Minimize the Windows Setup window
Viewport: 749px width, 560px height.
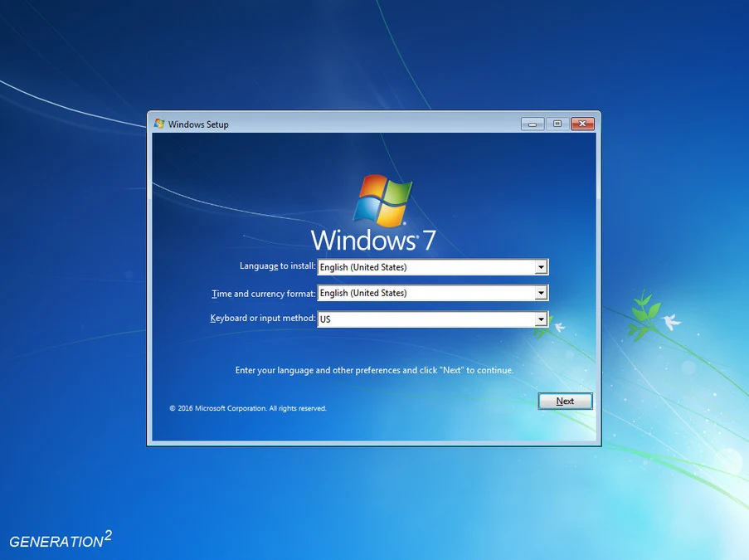[x=533, y=124]
